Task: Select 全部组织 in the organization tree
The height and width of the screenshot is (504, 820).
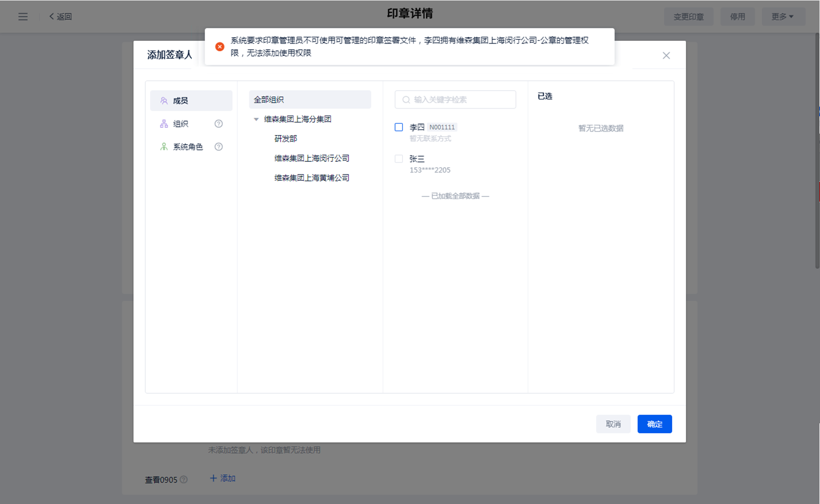Action: point(310,100)
